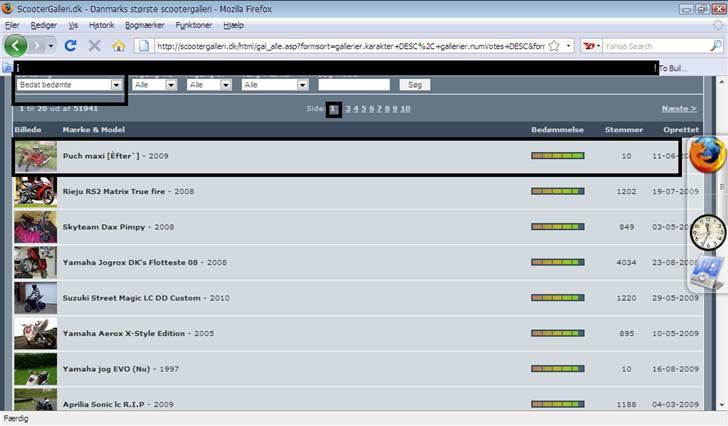Open the Suzuki Street Magic LC DD Custom thumbnail
This screenshot has height=426, width=728.
pos(36,298)
